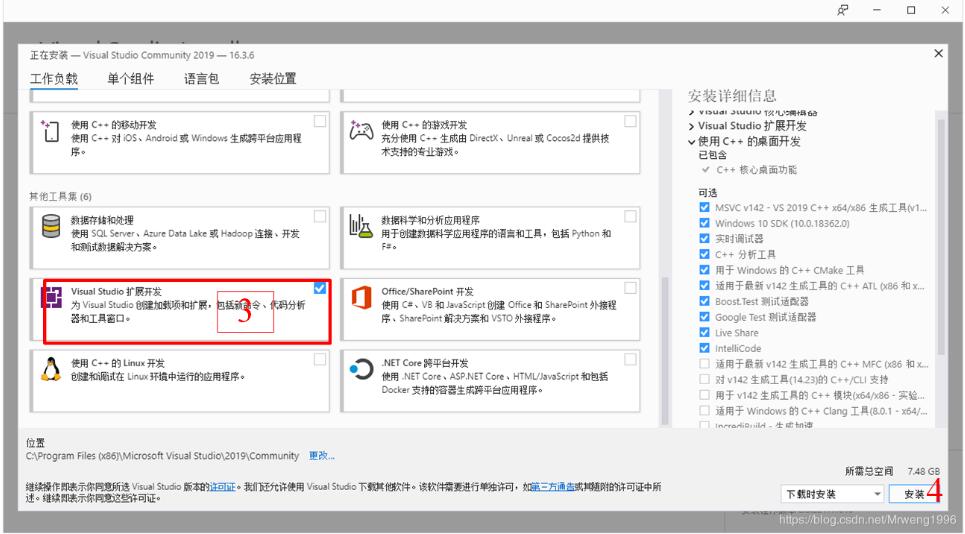The width and height of the screenshot is (965, 534).
Task: Click the Visual Studio extension development icon
Action: coord(51,297)
